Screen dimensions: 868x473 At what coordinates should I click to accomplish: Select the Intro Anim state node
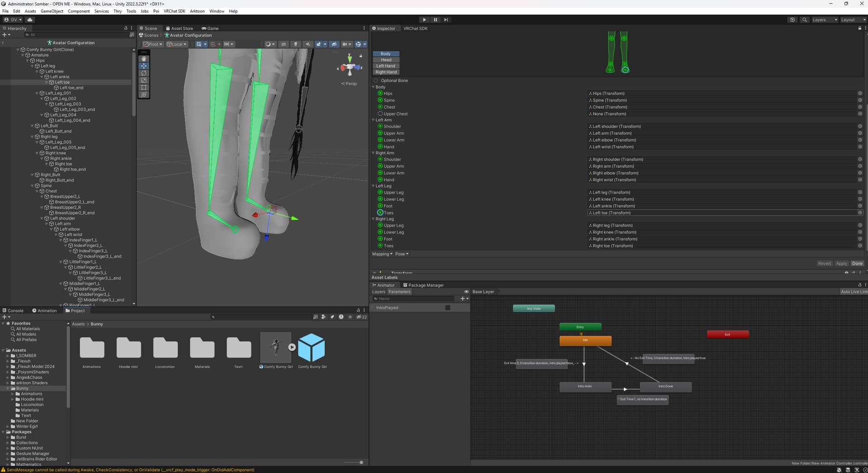(585, 387)
